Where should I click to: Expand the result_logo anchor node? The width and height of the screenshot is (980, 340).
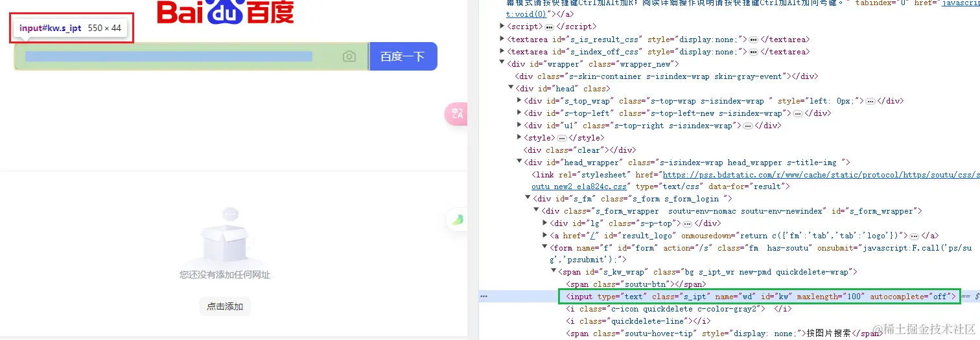point(544,235)
